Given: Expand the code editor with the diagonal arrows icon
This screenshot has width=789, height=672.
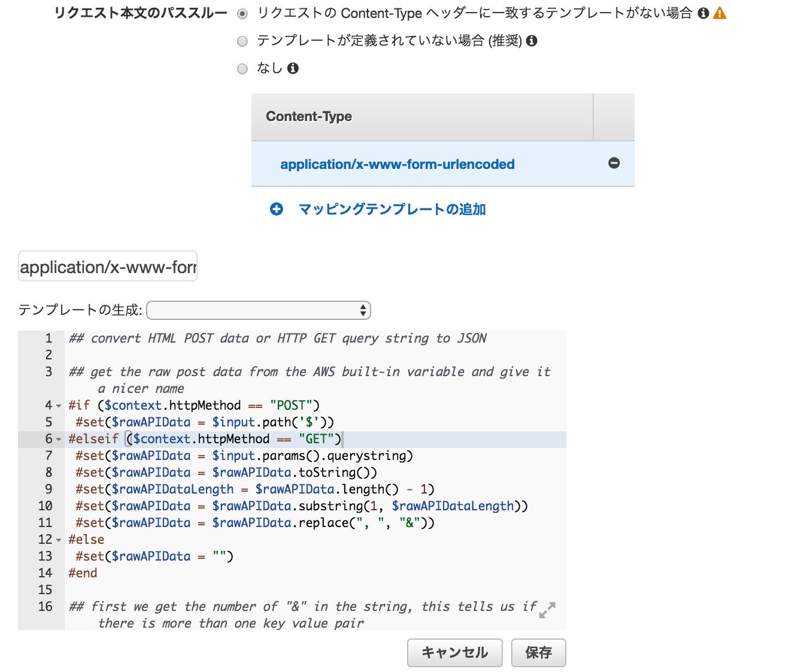Looking at the screenshot, I should click(547, 610).
